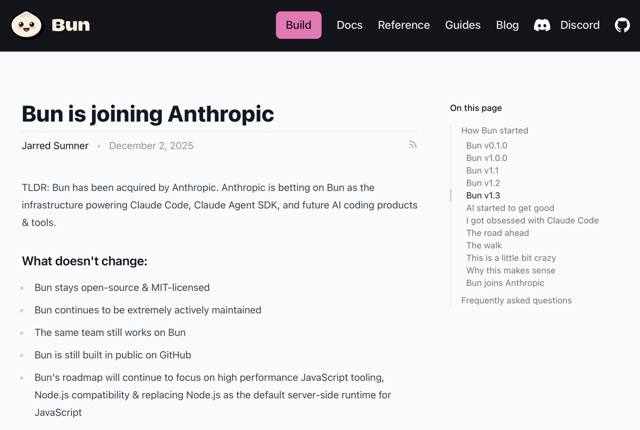640x430 pixels.
Task: Open 'Frequently asked questions' outline link
Action: click(516, 300)
